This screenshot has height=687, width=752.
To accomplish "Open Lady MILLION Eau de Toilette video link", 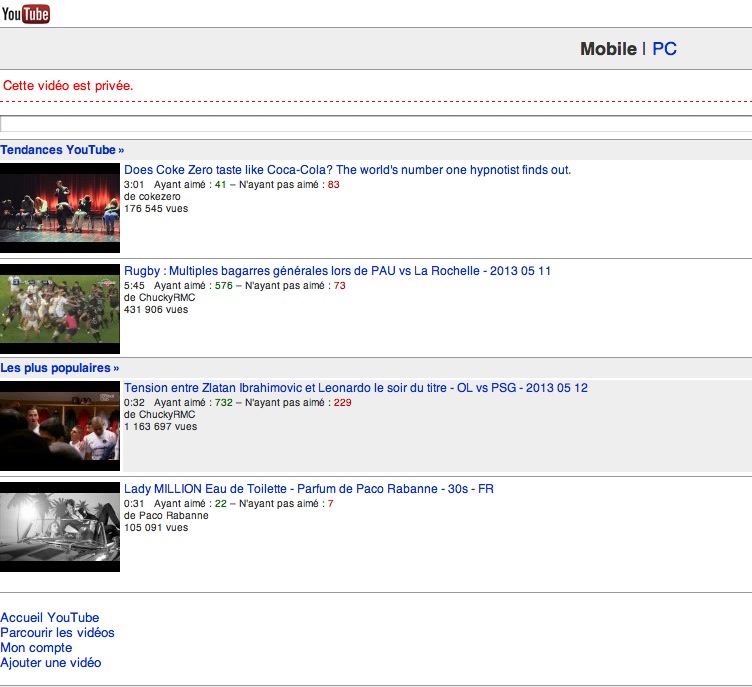I will [x=308, y=489].
